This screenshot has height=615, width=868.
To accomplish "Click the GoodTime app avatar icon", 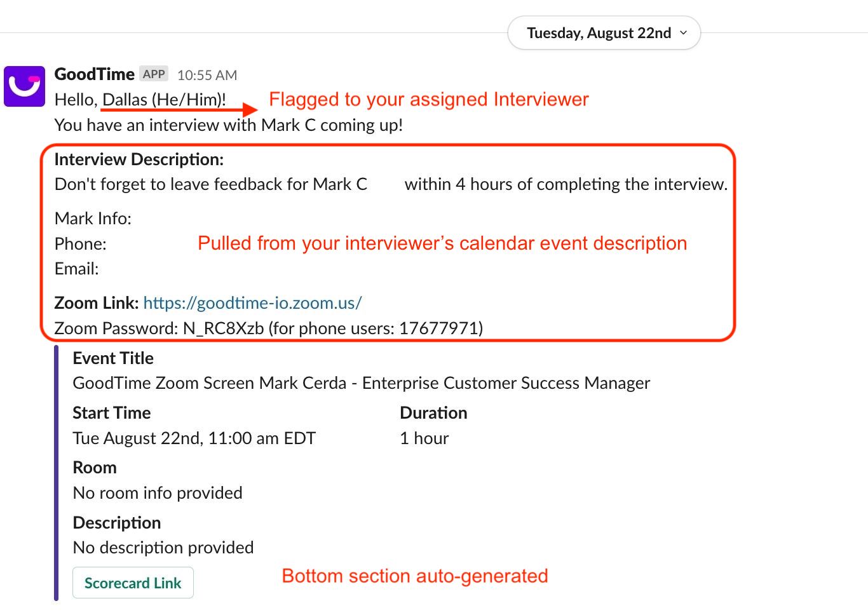I will (24, 86).
